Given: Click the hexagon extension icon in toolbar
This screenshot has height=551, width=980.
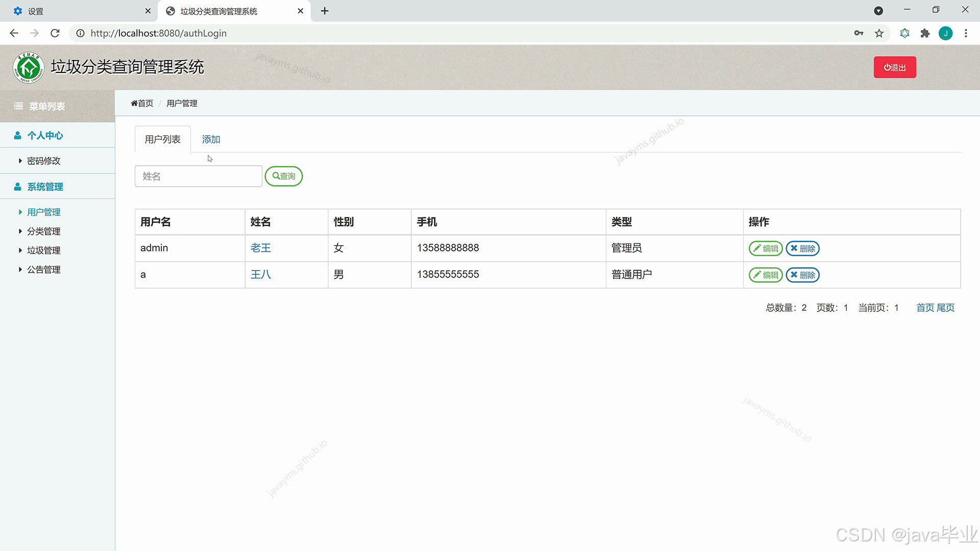Looking at the screenshot, I should (x=904, y=33).
